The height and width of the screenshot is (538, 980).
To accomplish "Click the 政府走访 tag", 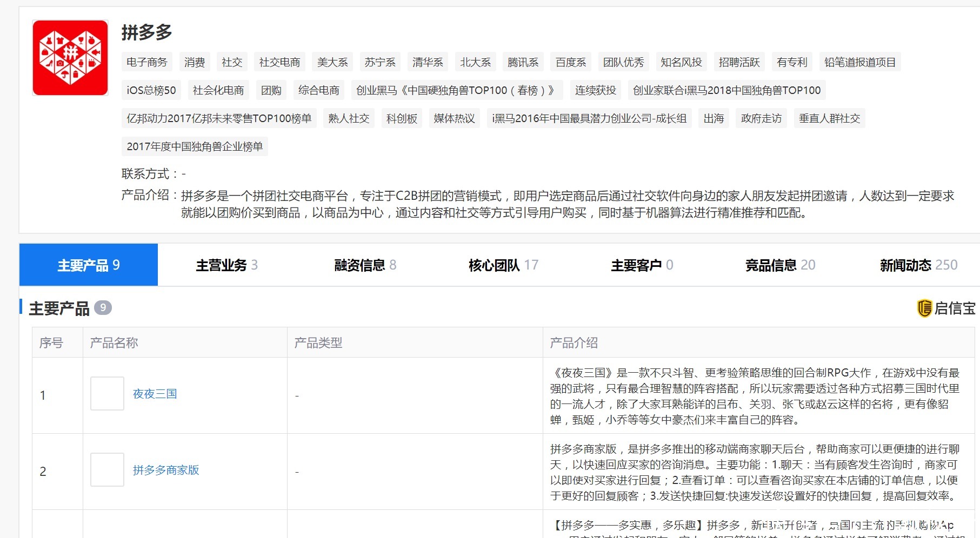I will click(761, 118).
